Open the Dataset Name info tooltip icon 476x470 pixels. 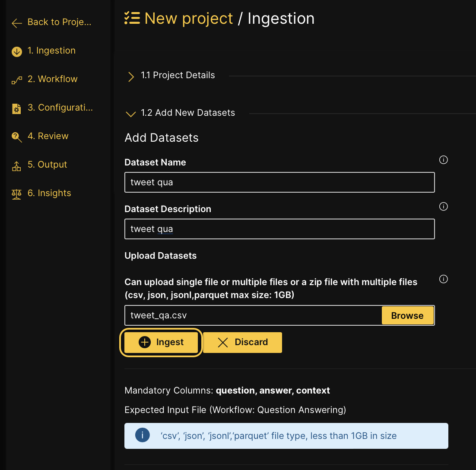443,160
